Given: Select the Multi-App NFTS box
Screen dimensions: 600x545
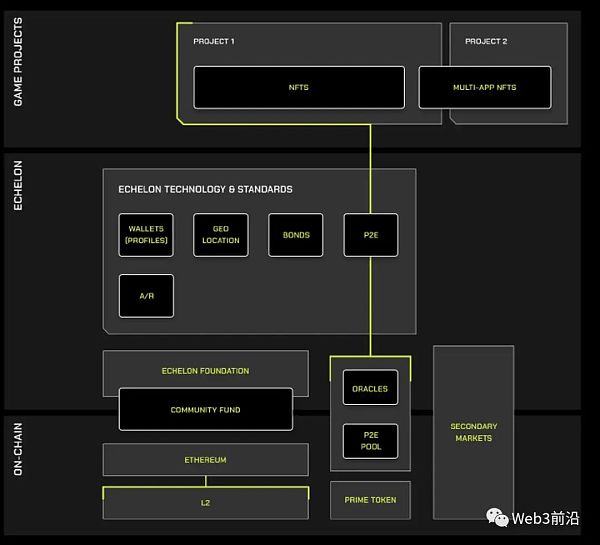Looking at the screenshot, I should pyautogui.click(x=484, y=87).
